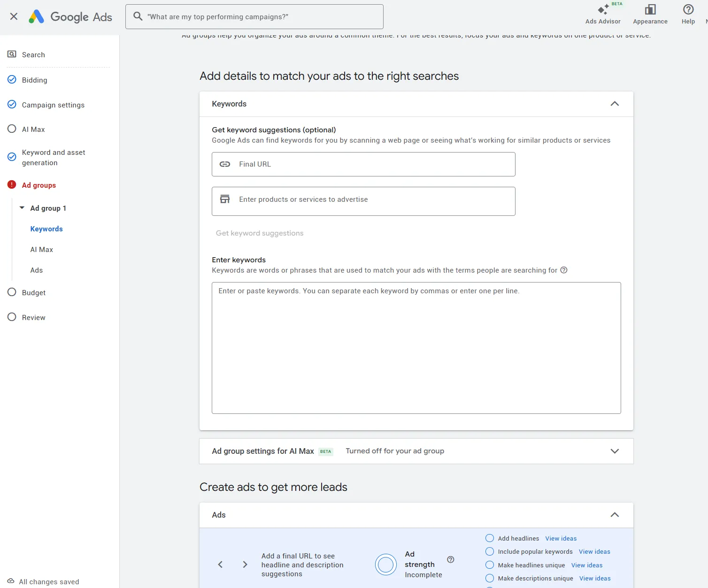Show previous ad suggestion with left arrow
The height and width of the screenshot is (588, 708).
pyautogui.click(x=220, y=565)
